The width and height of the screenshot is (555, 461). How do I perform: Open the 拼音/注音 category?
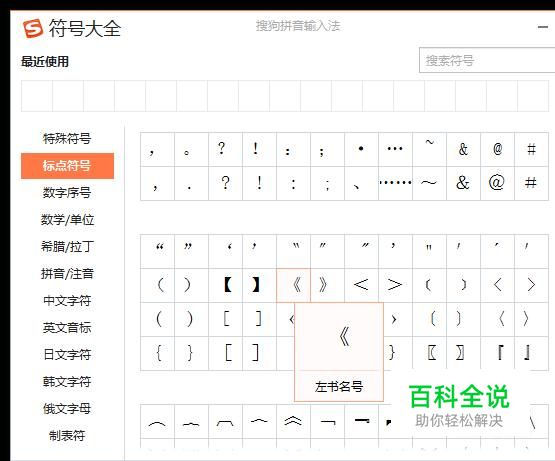tap(67, 274)
